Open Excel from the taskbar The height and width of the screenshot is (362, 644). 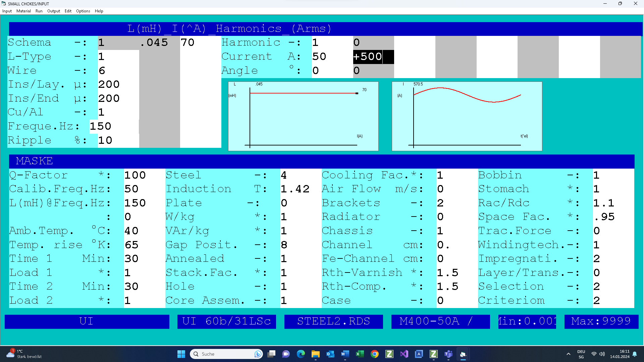360,354
